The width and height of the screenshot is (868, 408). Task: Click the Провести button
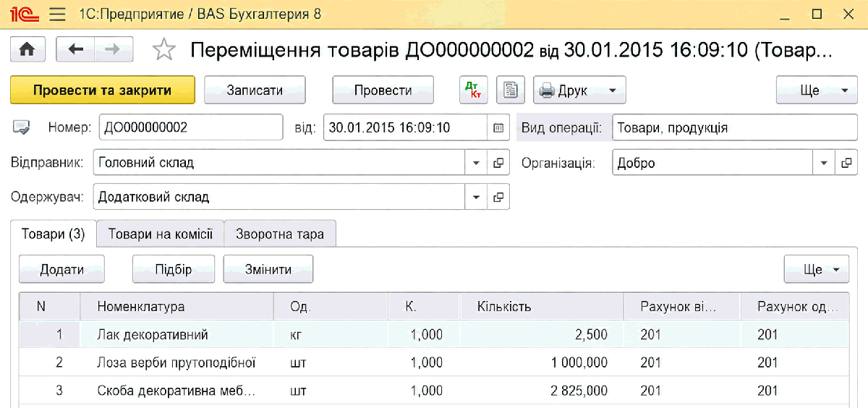pyautogui.click(x=383, y=90)
